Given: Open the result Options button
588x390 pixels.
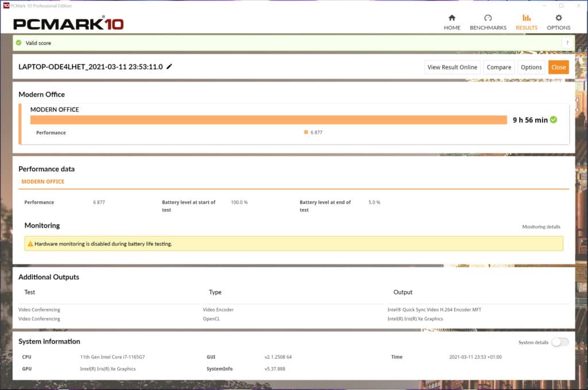Looking at the screenshot, I should click(x=531, y=67).
